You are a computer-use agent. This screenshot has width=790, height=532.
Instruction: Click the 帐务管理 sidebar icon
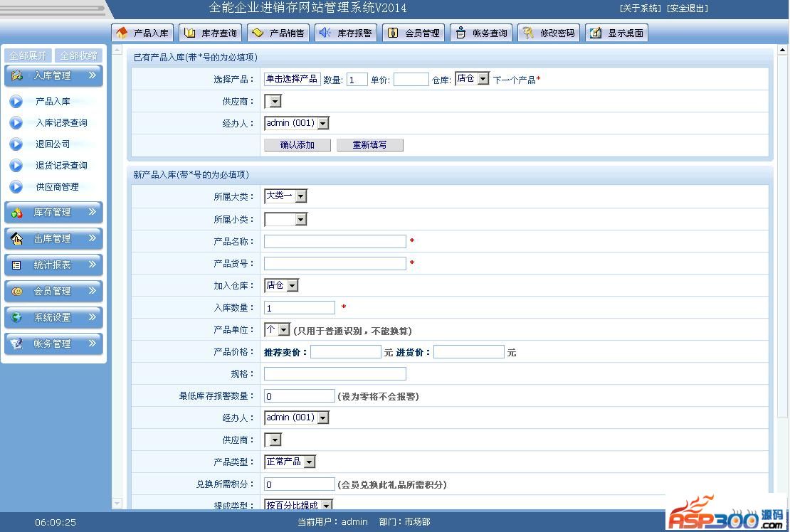coord(16,344)
